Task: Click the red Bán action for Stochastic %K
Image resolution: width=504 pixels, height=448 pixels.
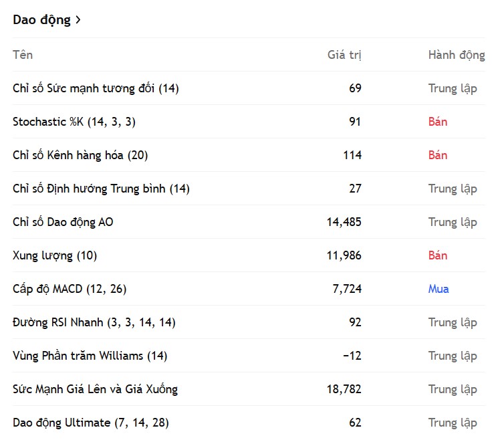Action: [438, 122]
